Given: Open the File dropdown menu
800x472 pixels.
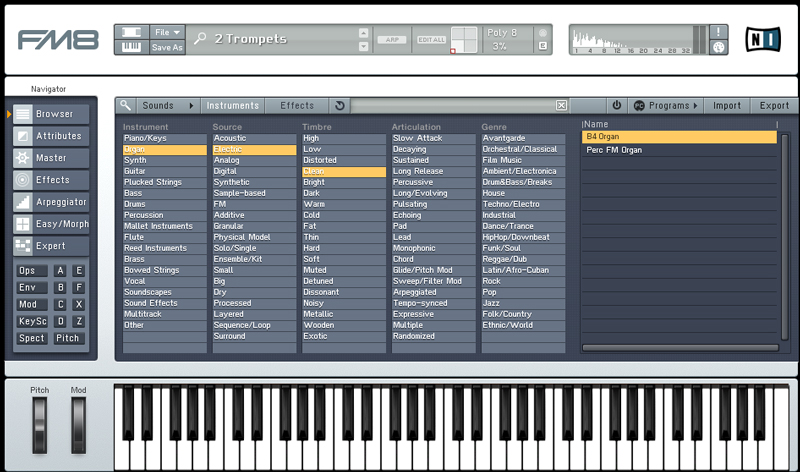Looking at the screenshot, I should 167,32.
